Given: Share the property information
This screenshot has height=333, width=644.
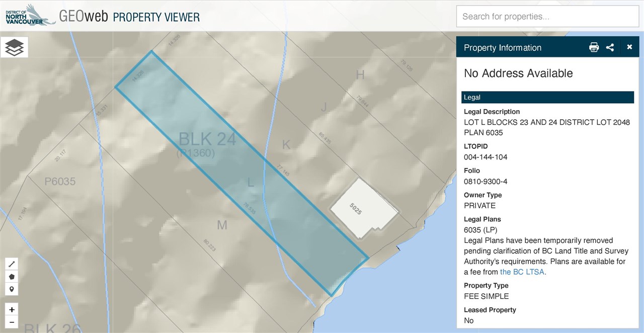Looking at the screenshot, I should (610, 47).
